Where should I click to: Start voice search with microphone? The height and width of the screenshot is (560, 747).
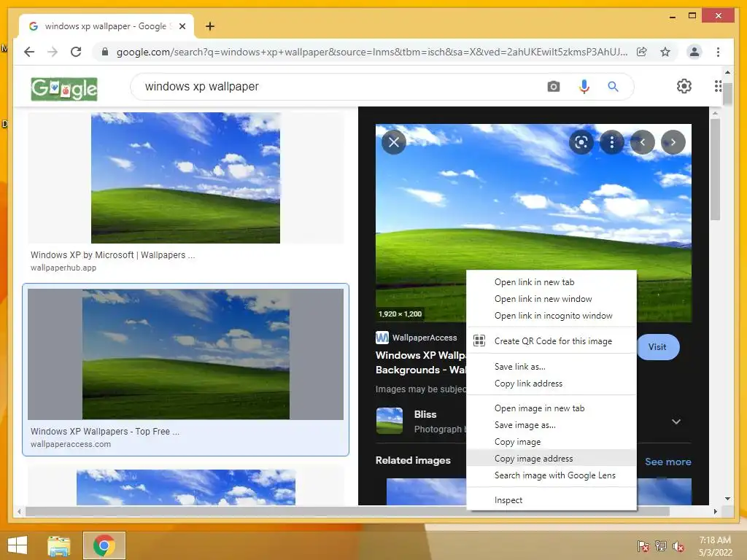584,87
